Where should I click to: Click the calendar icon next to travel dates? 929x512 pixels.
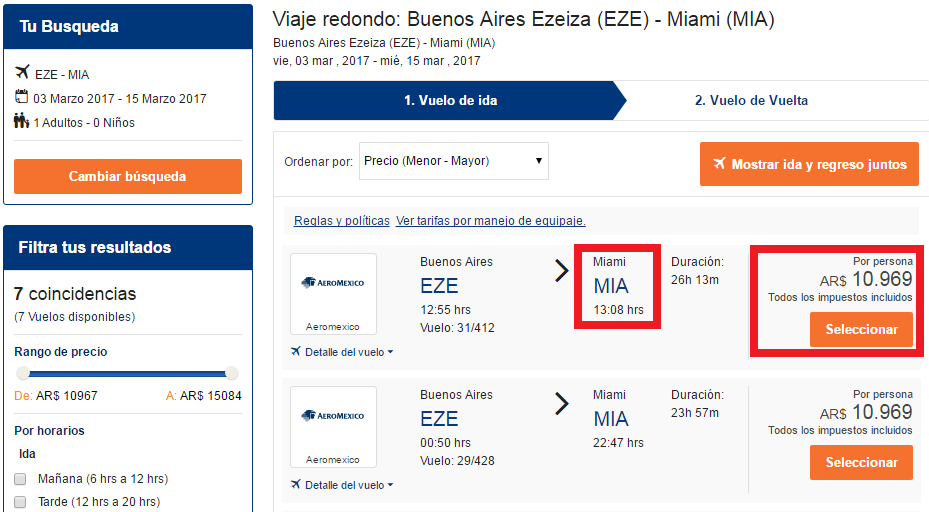click(x=22, y=98)
